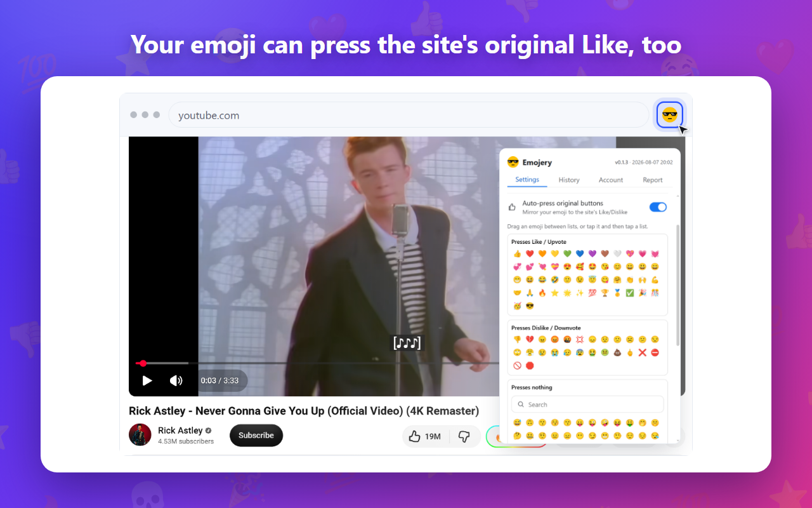The width and height of the screenshot is (812, 508).
Task: Tap the red cross mark emoji
Action: tap(643, 352)
